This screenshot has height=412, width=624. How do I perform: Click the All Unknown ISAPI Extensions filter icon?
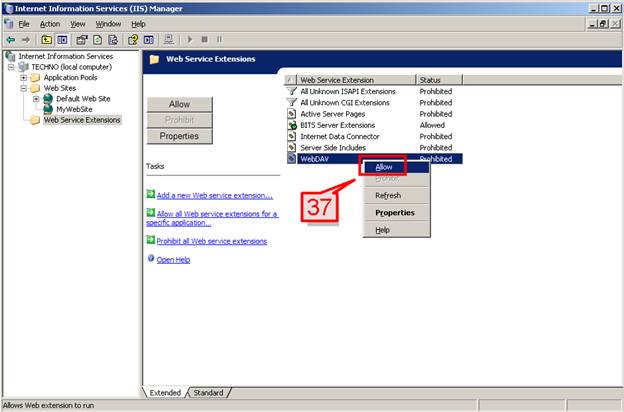(x=291, y=91)
